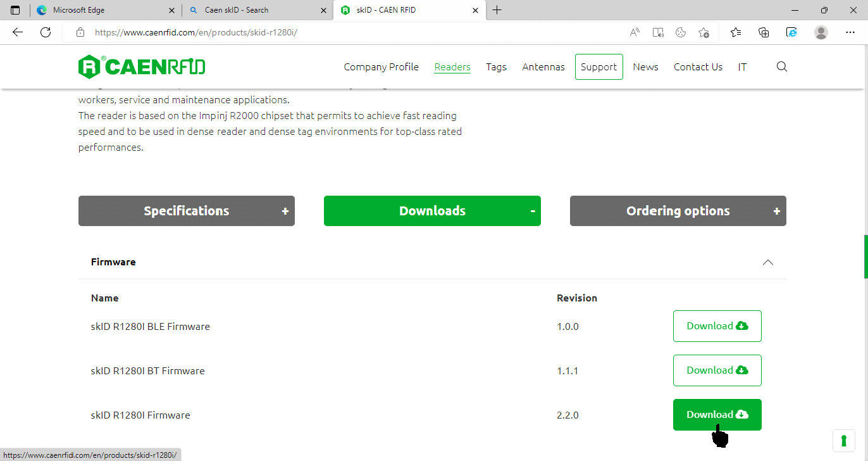Open the website search magnifier
The width and height of the screenshot is (868, 461).
(x=781, y=67)
